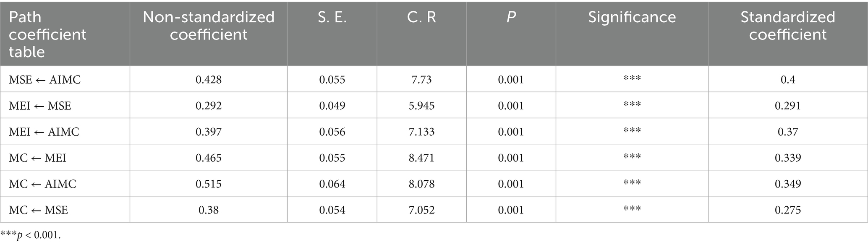Click the "MEI ← MSE" row label
This screenshot has width=868, height=245.
pyautogui.click(x=40, y=105)
